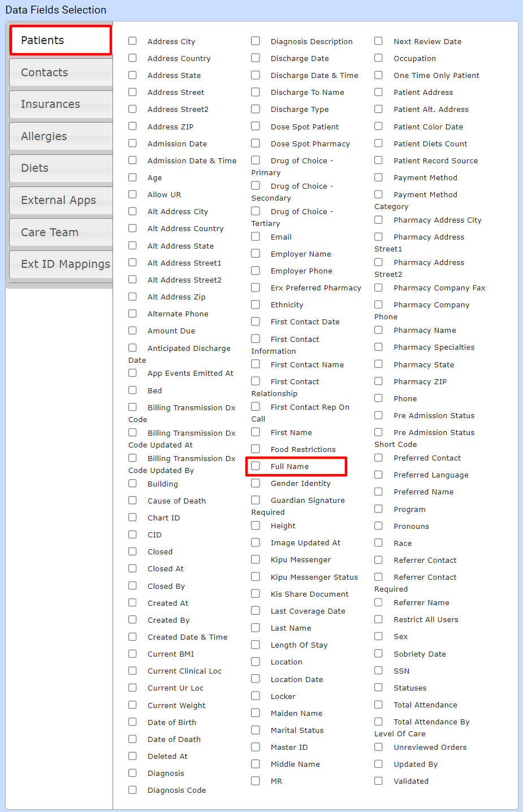
Task: Select the Pharmacy Name checkbox
Action: tap(378, 330)
